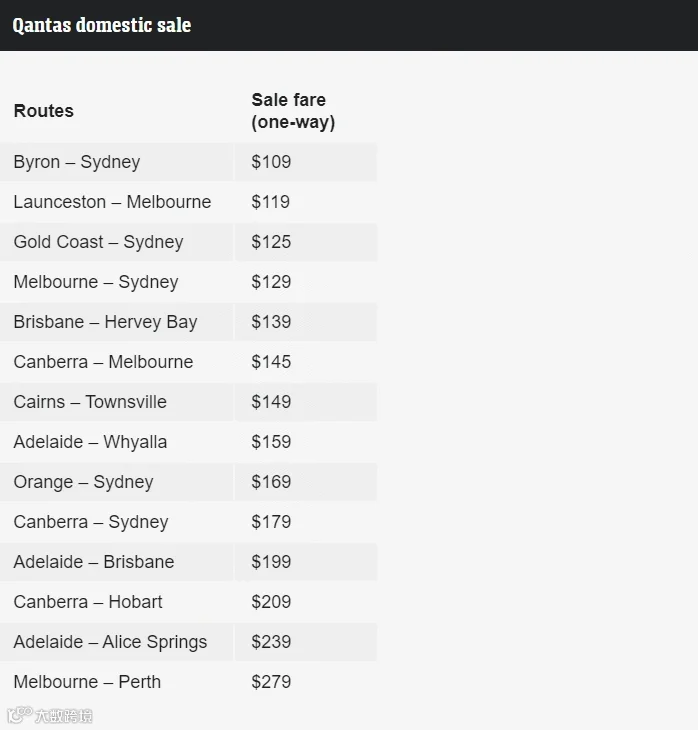Select the Adelaide – Brisbane route

(x=94, y=562)
